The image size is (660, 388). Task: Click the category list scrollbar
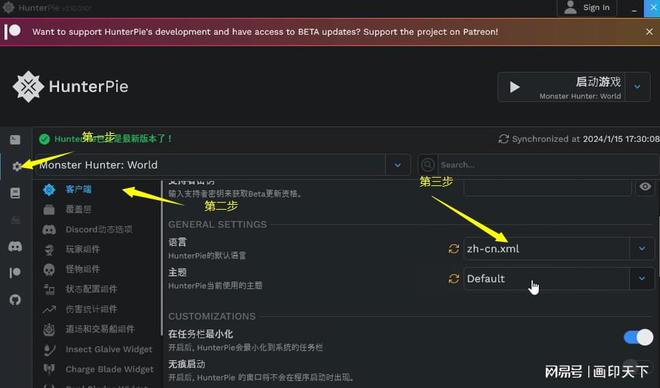pos(161,258)
